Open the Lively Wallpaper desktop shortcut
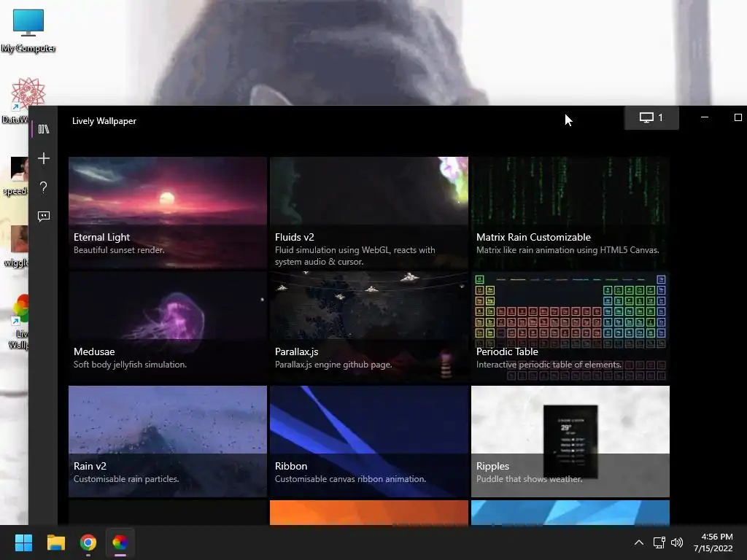This screenshot has height=560, width=747. point(19,322)
